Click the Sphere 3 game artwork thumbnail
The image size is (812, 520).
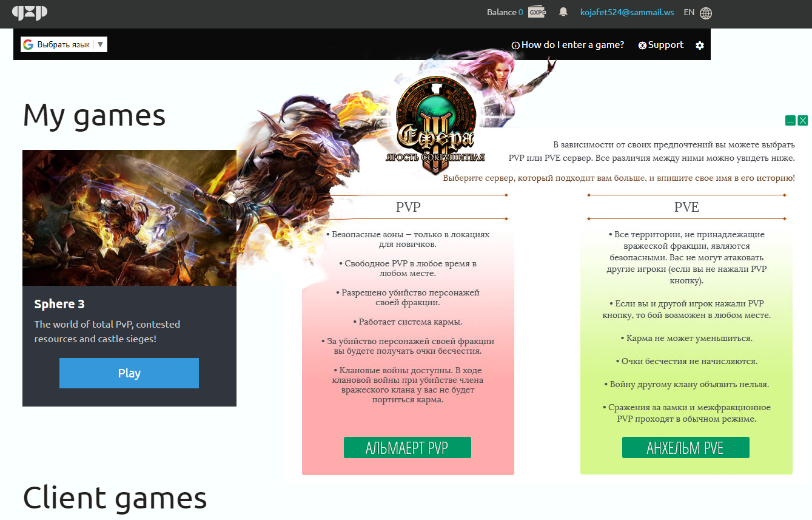coord(129,218)
